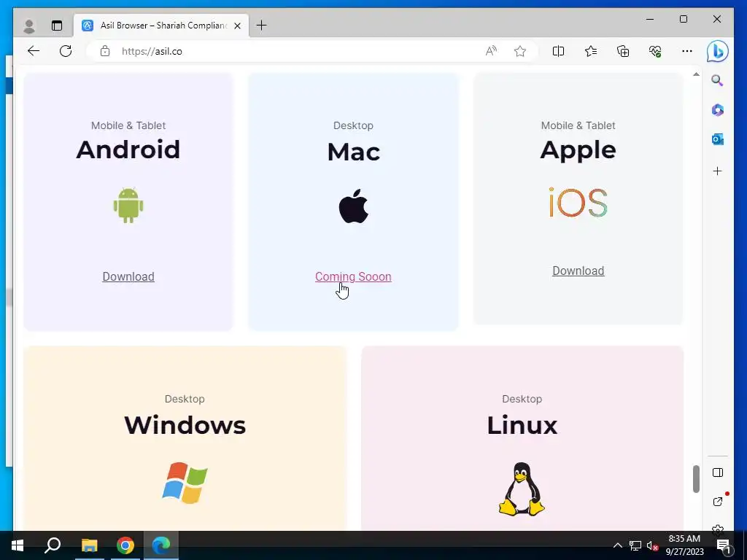Open the Microsoft 365 sidebar icon
This screenshot has height=560, width=747.
[718, 110]
